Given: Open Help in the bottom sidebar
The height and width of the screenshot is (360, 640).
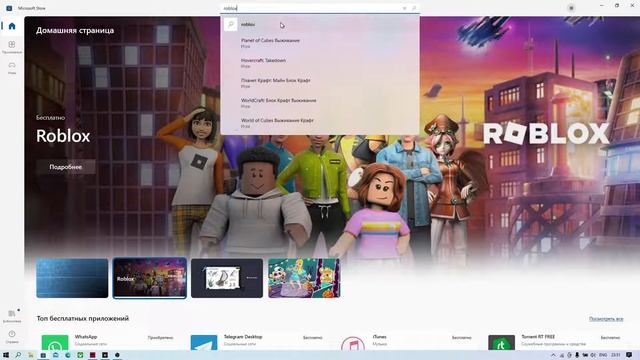Looking at the screenshot, I should [12, 336].
